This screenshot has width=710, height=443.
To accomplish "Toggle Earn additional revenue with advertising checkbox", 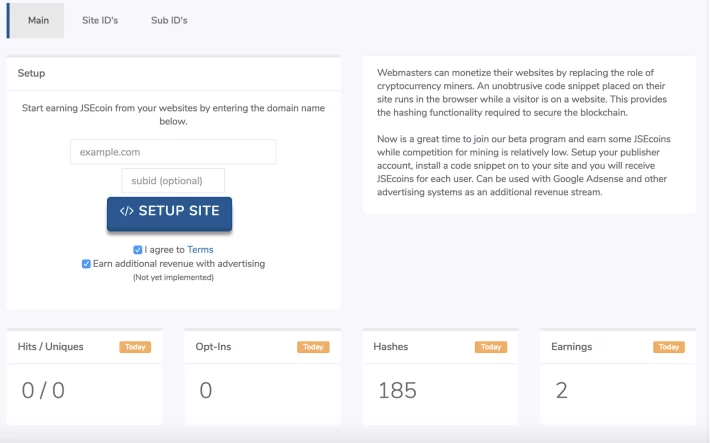I will tap(86, 264).
